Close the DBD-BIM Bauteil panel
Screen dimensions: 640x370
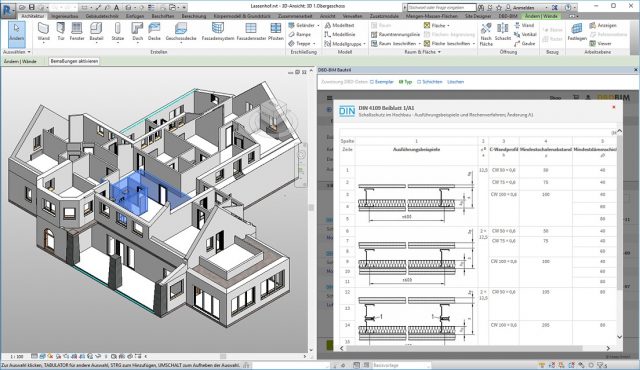[636, 70]
